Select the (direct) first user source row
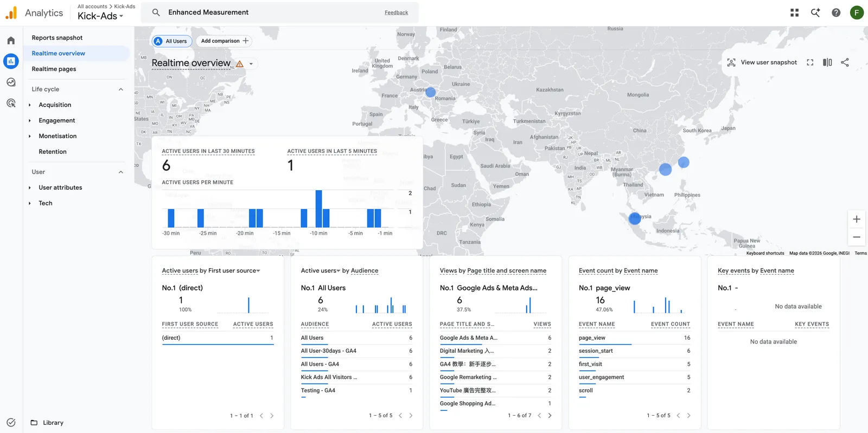868x433 pixels. pos(218,338)
